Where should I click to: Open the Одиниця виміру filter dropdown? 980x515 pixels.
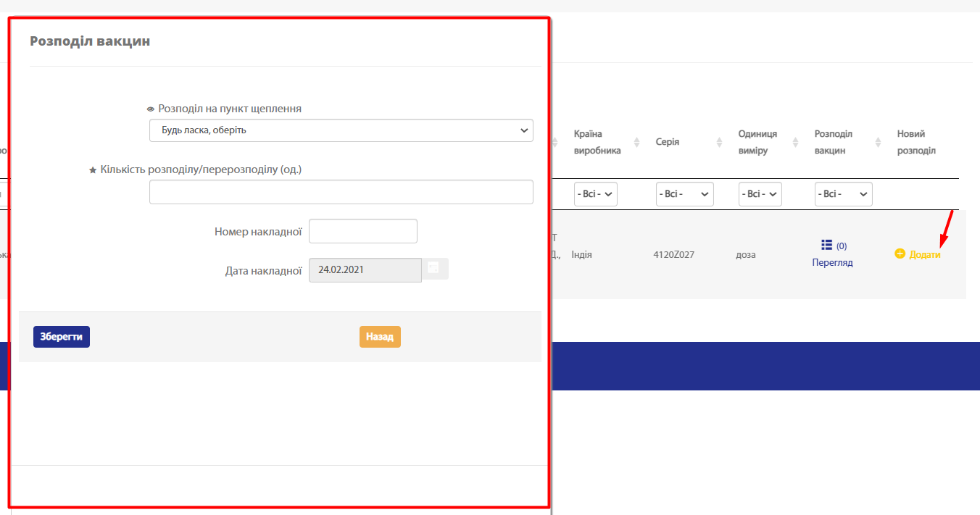point(760,194)
